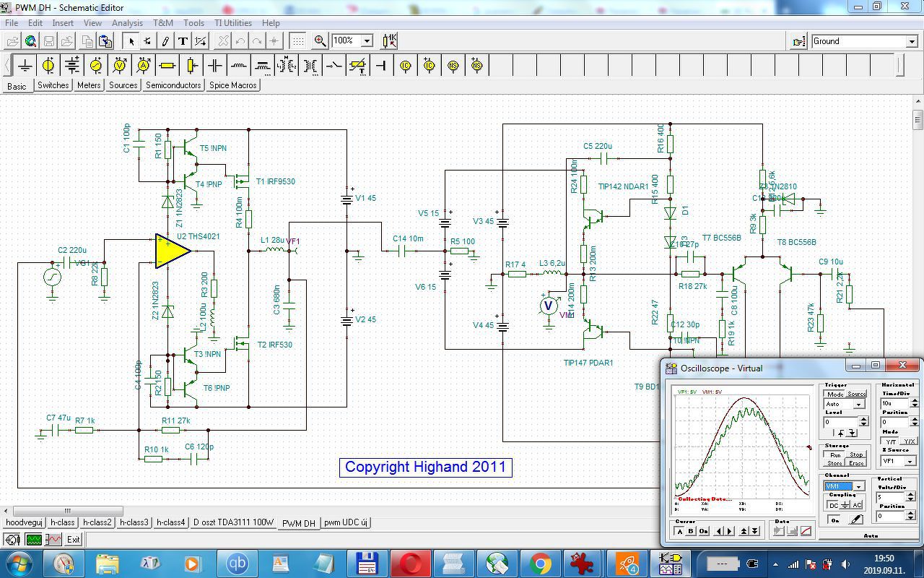This screenshot has height=578, width=924.
Task: Open the Analysis menu
Action: click(127, 23)
